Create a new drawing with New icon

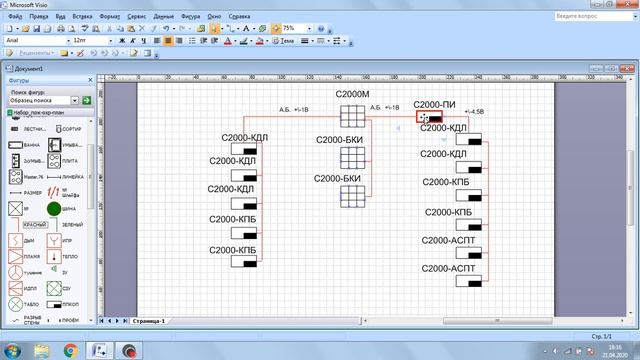tap(10, 29)
